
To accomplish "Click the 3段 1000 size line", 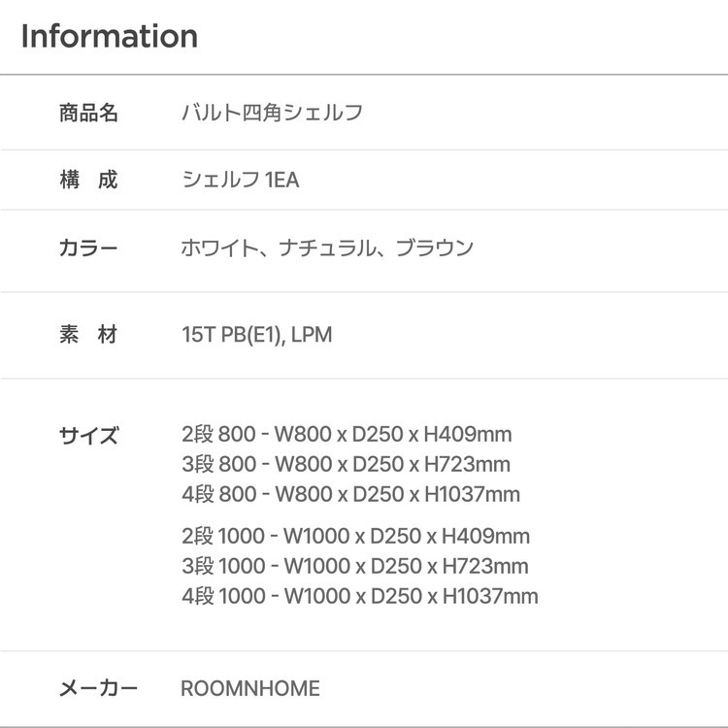I will [354, 566].
